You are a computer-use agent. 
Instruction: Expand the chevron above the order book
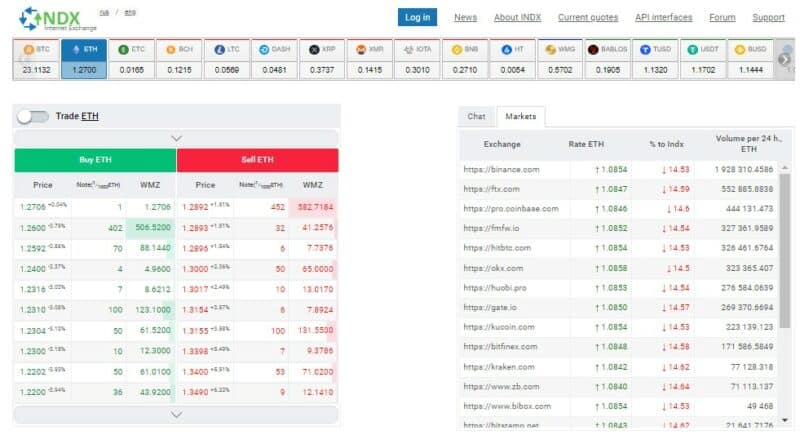point(176,138)
